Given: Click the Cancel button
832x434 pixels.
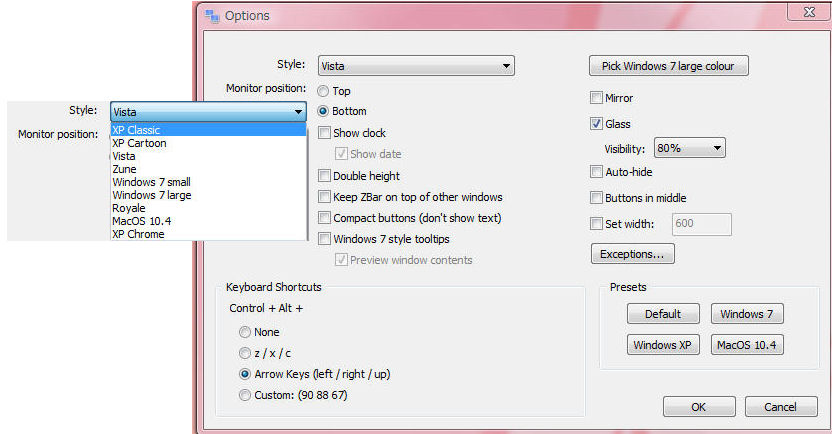Looking at the screenshot, I should [x=781, y=407].
